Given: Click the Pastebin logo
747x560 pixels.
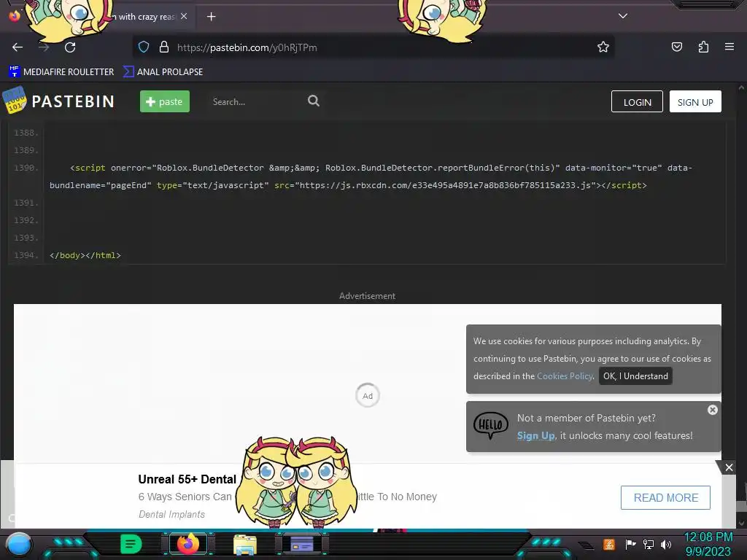Looking at the screenshot, I should pos(58,101).
